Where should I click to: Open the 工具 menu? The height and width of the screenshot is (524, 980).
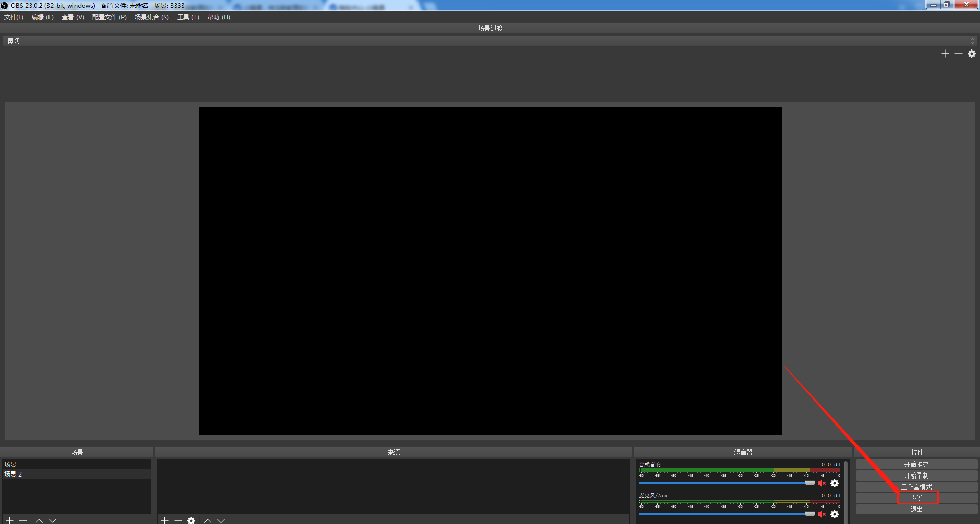[187, 17]
